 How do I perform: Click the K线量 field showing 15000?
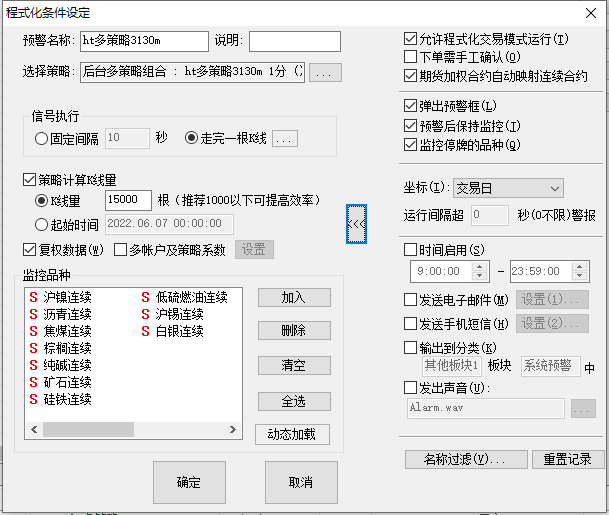tap(128, 200)
